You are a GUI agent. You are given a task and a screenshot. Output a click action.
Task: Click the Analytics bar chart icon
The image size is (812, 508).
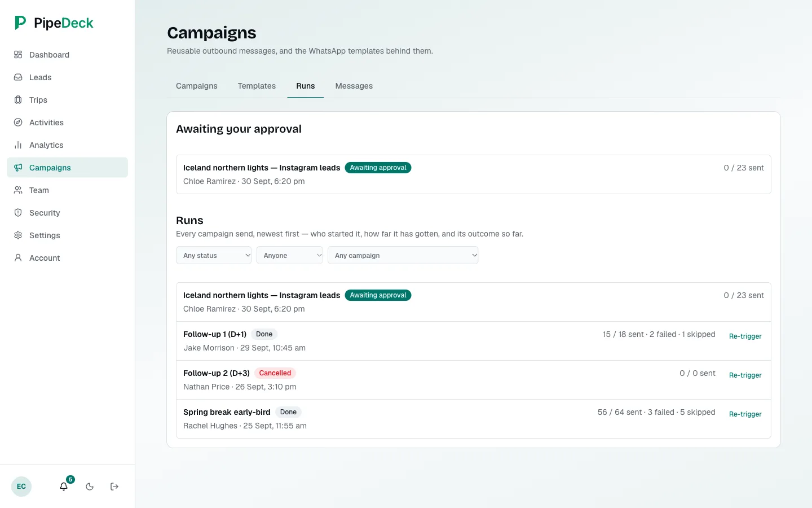(18, 145)
